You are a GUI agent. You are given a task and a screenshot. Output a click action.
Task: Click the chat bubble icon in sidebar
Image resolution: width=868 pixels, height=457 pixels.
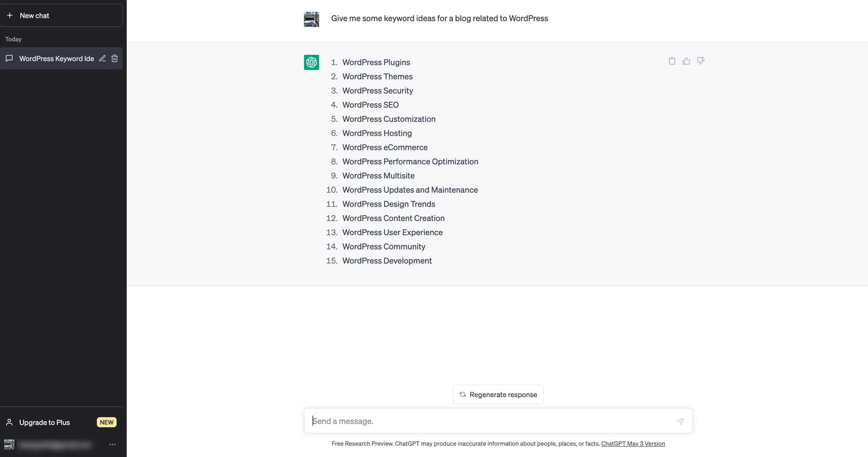coord(9,58)
